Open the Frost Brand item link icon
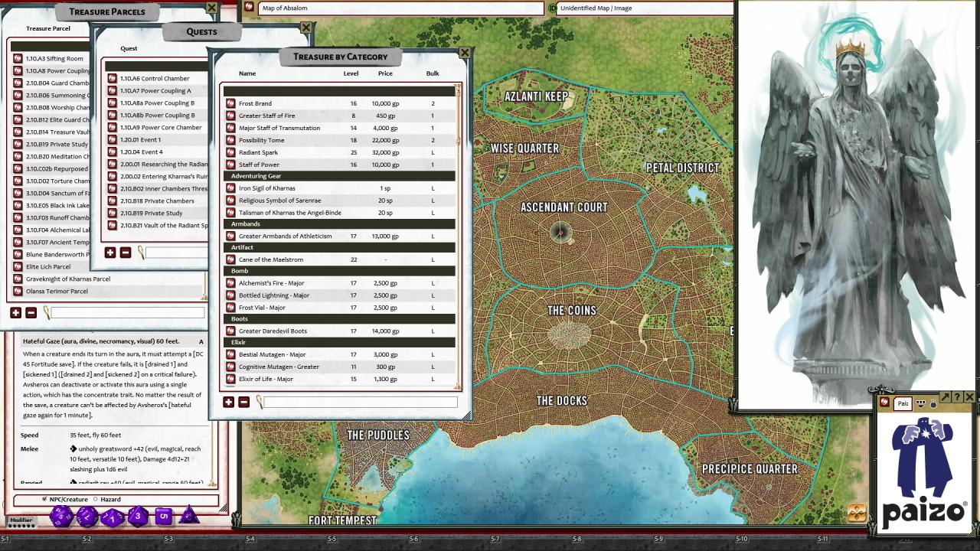 point(230,103)
